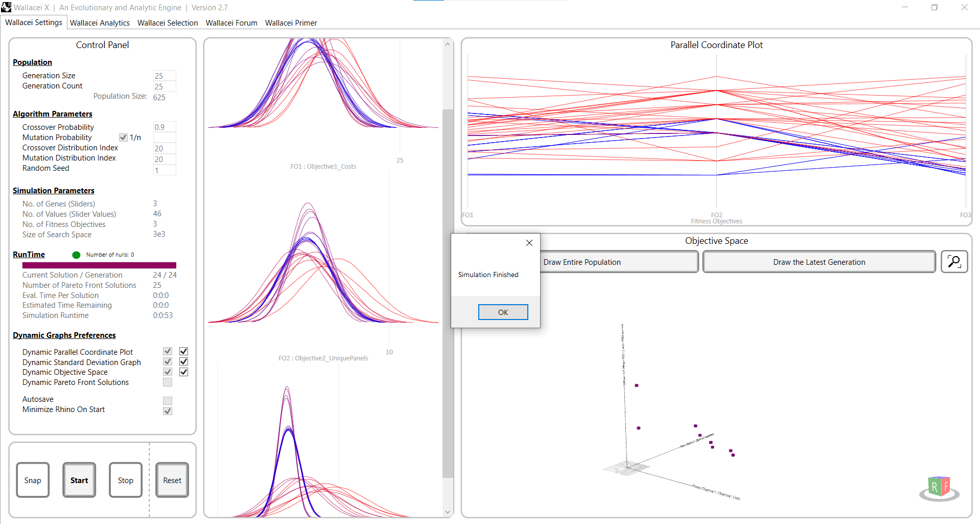980x524 pixels.
Task: Close the Simulation Finished dialog with X
Action: (x=529, y=243)
